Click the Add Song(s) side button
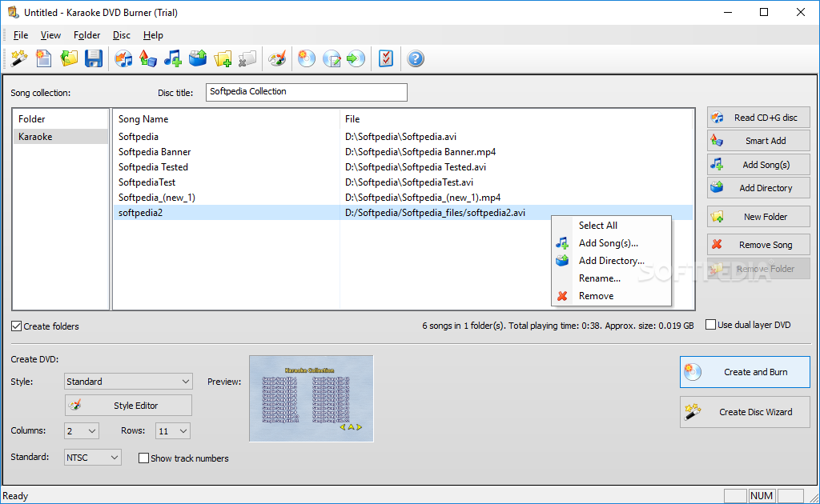The height and width of the screenshot is (504, 820). [758, 165]
